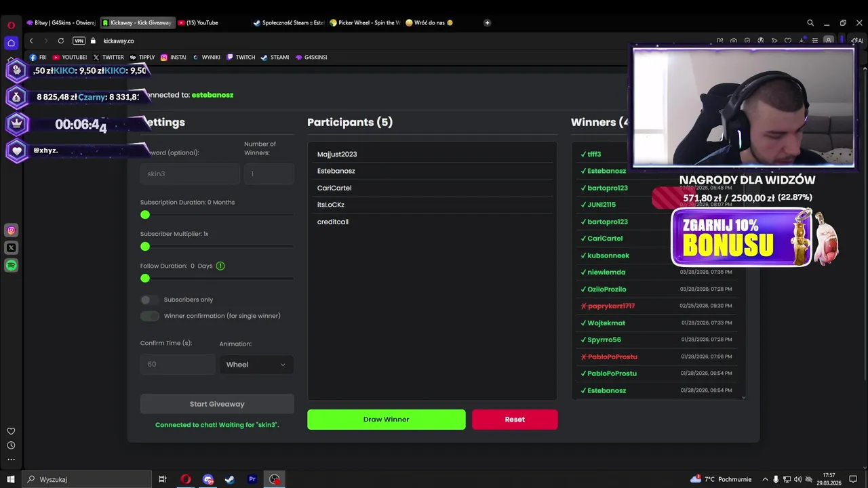The image size is (868, 488).
Task: Open Instagram in Opera sidebar
Action: tap(11, 230)
